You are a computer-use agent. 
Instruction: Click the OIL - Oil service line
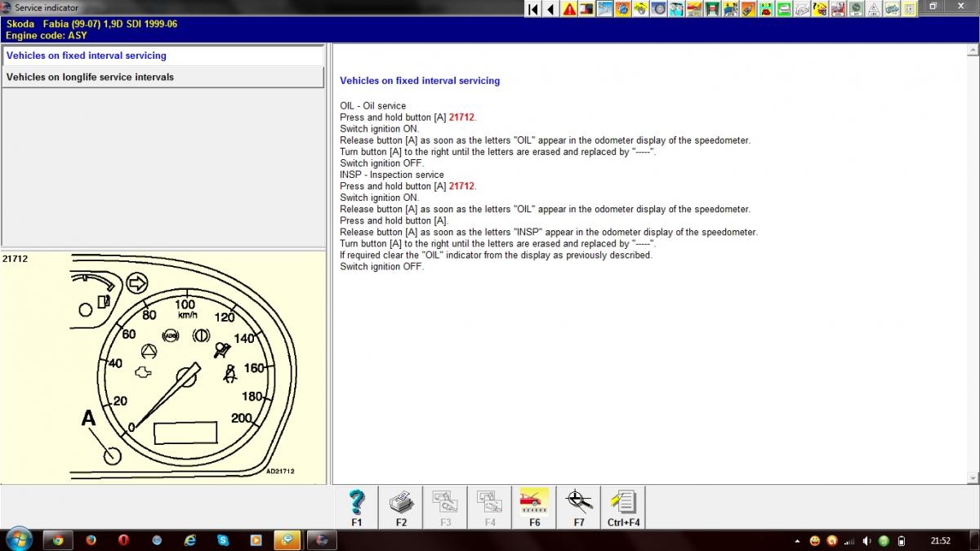pos(372,106)
